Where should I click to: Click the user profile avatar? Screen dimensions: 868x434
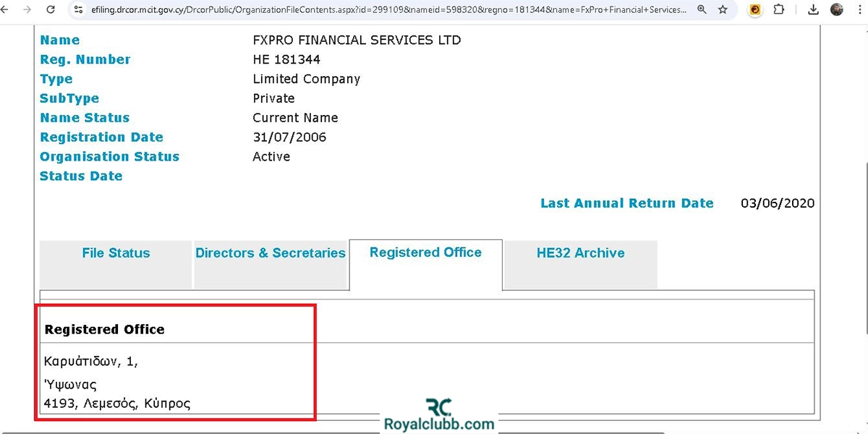(x=837, y=10)
